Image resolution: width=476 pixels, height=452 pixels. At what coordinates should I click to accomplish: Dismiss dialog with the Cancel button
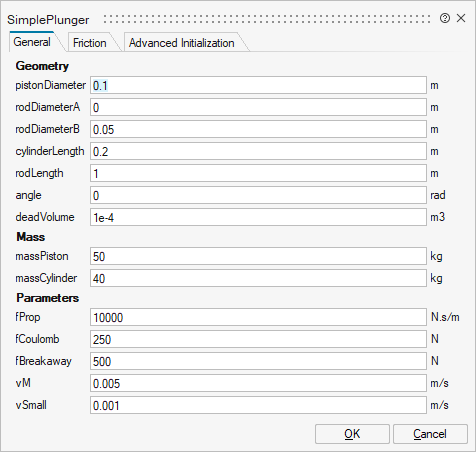coord(430,434)
